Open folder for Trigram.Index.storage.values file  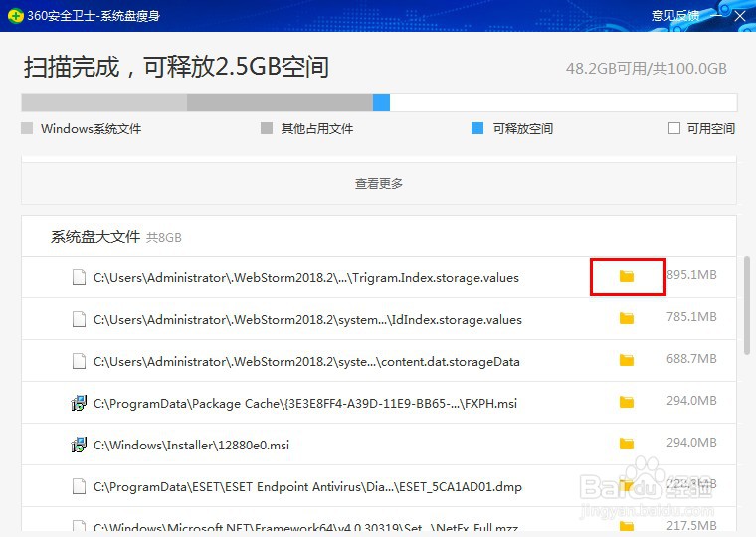click(627, 276)
